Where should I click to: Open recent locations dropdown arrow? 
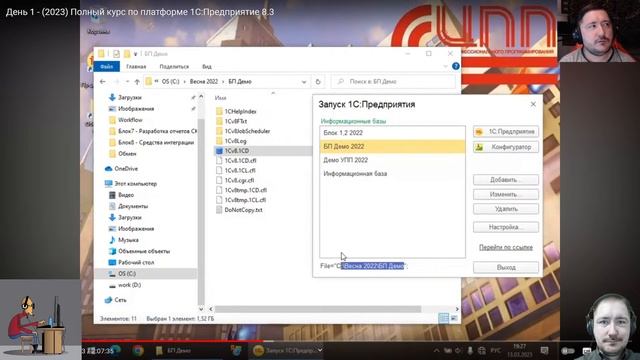click(127, 82)
